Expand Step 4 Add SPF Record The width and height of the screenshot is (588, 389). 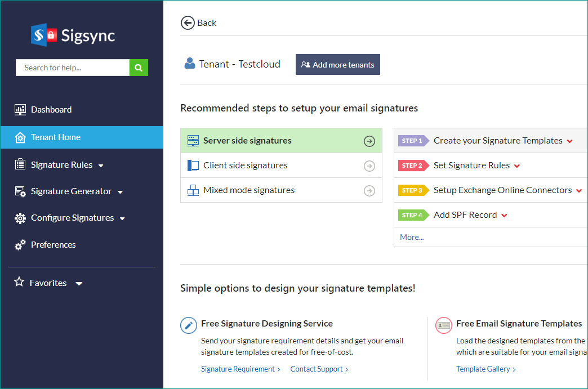[x=504, y=216]
